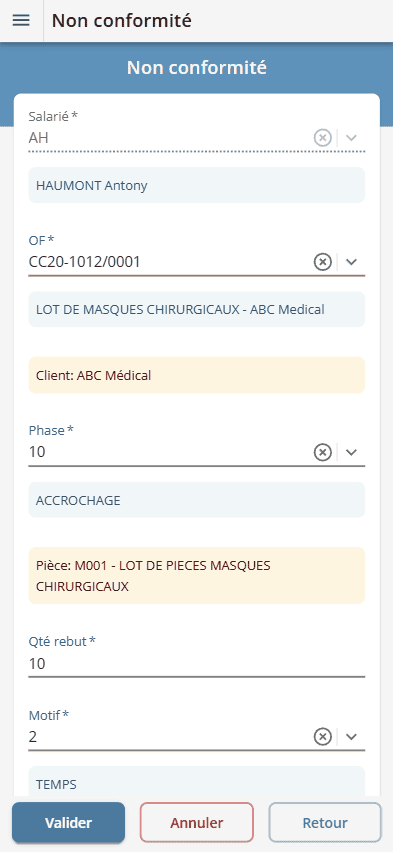Click inside the Motif text field

pos(169,737)
